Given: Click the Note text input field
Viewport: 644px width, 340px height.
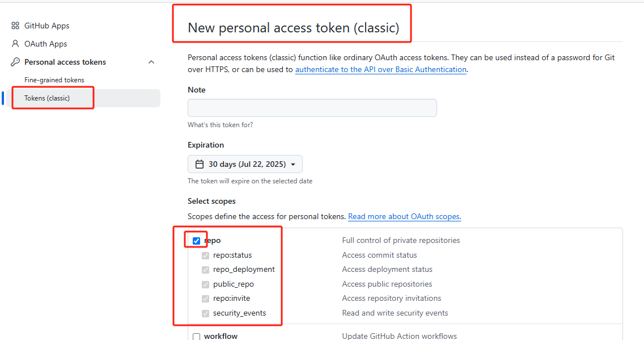Looking at the screenshot, I should tap(312, 108).
